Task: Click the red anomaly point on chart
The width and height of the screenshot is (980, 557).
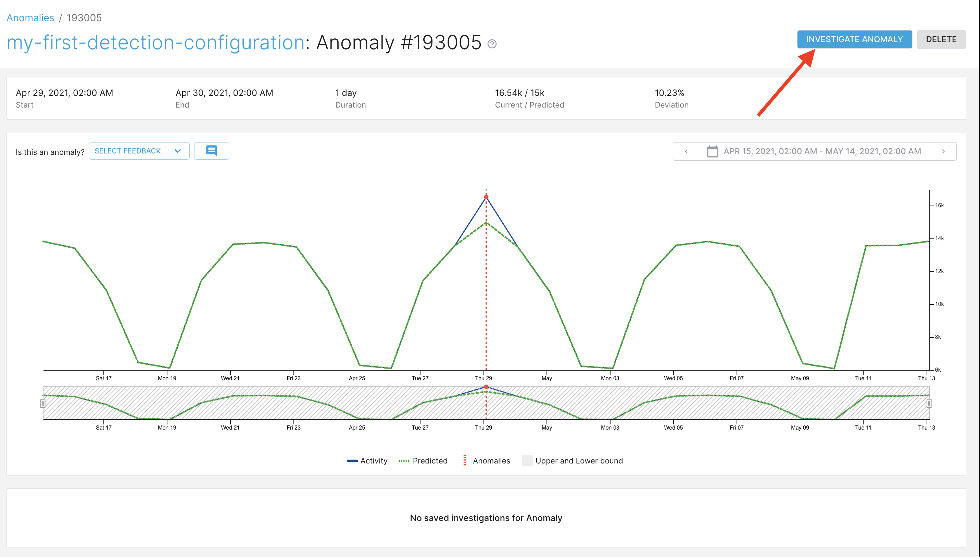Action: click(486, 197)
